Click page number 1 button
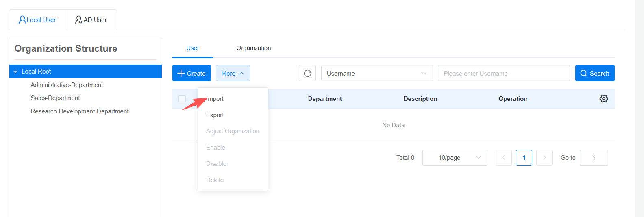This screenshot has width=644, height=217. point(524,158)
